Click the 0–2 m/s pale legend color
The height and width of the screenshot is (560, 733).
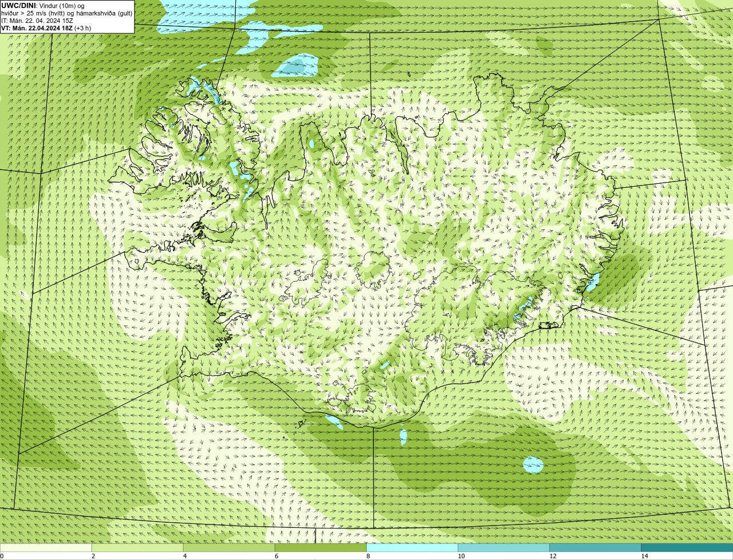(46, 547)
